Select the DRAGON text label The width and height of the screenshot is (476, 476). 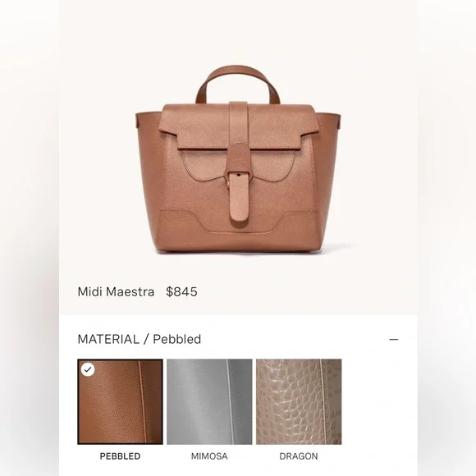(299, 456)
